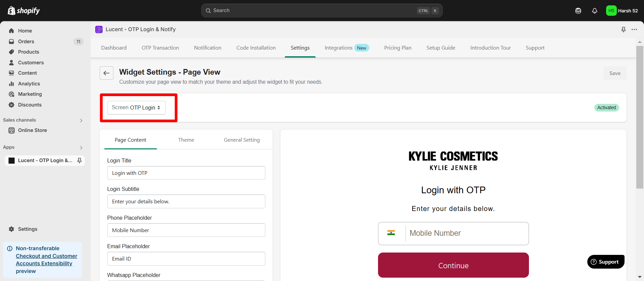Pin the app via header pin icon
644x281 pixels.
click(x=624, y=29)
